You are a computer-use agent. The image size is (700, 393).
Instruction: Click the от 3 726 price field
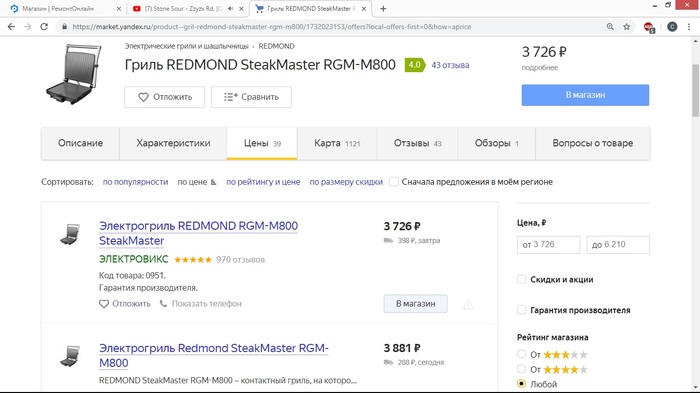[548, 245]
